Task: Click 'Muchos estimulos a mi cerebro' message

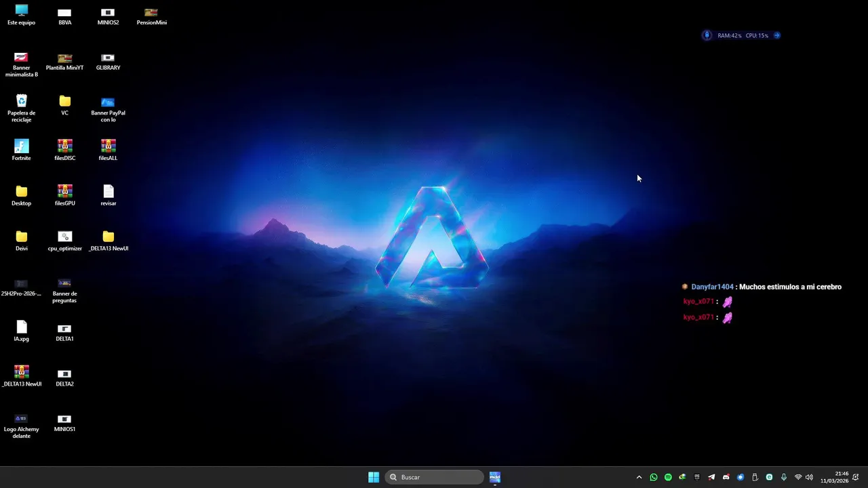Action: pos(790,287)
